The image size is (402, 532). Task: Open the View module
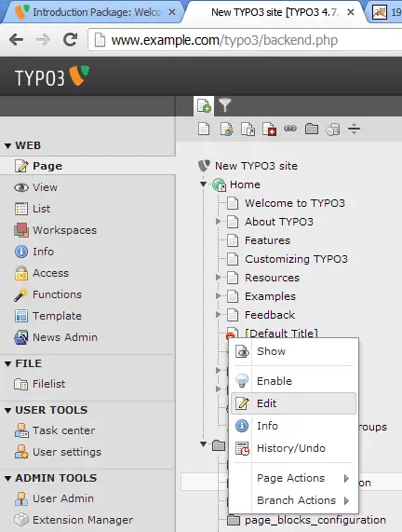pos(35,187)
